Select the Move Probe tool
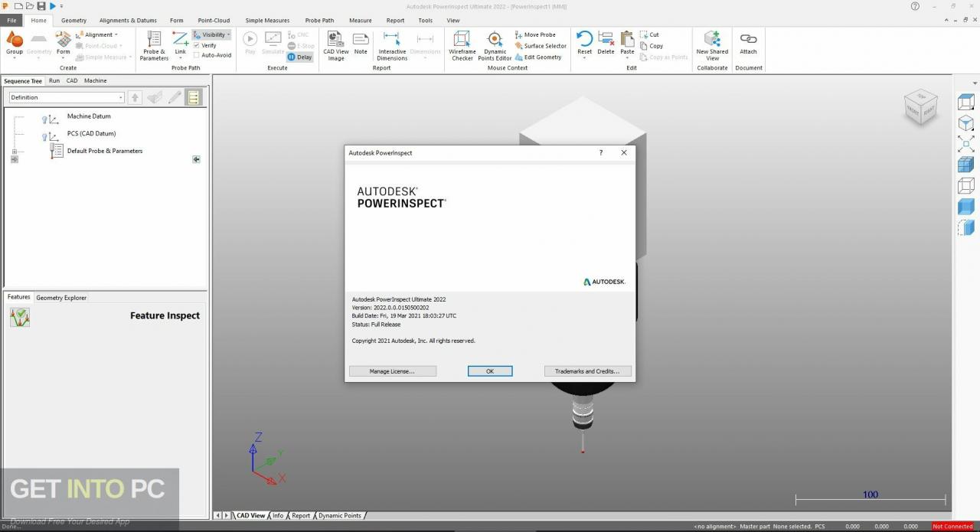This screenshot has height=532, width=980. (535, 34)
